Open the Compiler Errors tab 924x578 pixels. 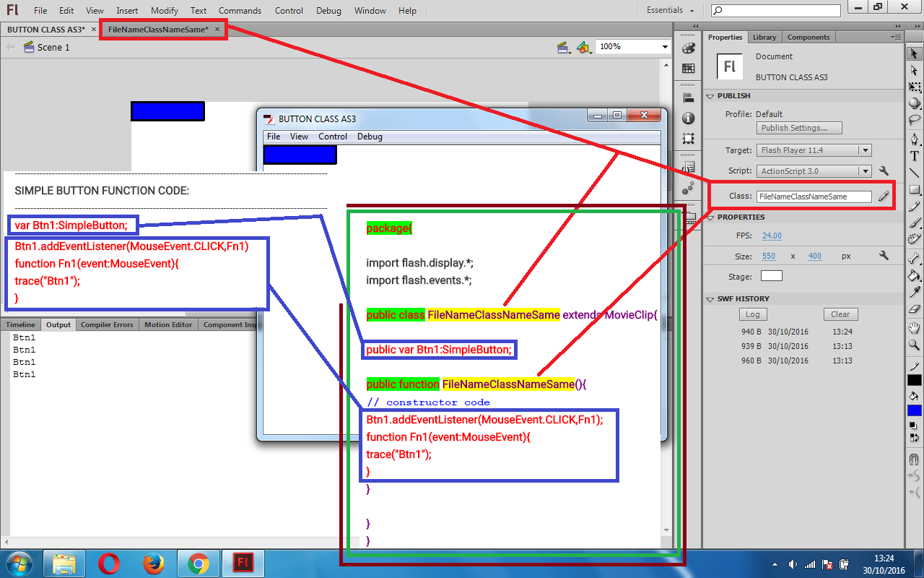point(107,324)
